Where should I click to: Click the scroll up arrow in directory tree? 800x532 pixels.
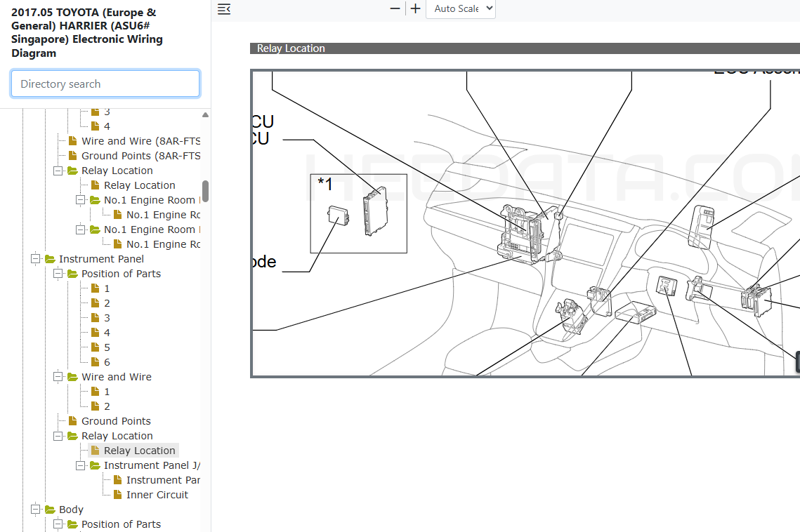205,115
